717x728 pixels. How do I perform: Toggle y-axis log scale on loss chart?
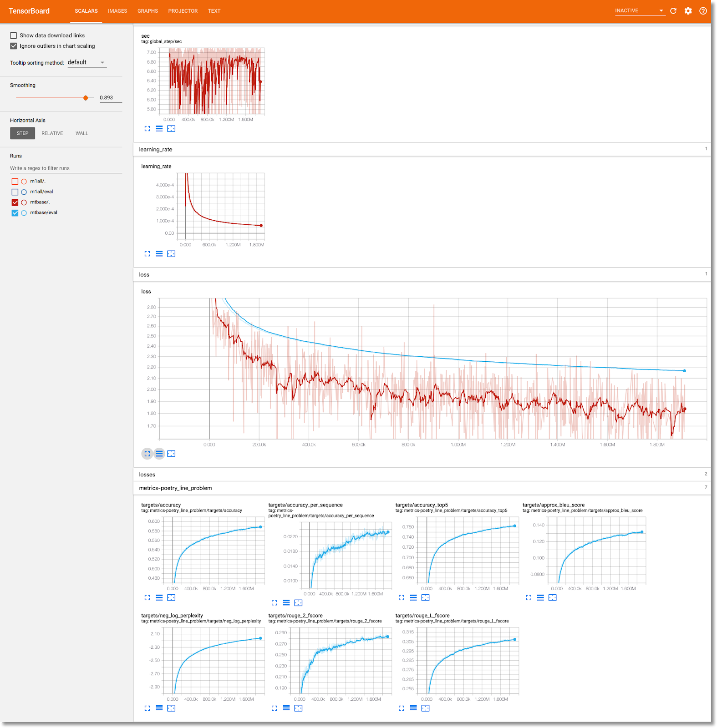tap(159, 454)
